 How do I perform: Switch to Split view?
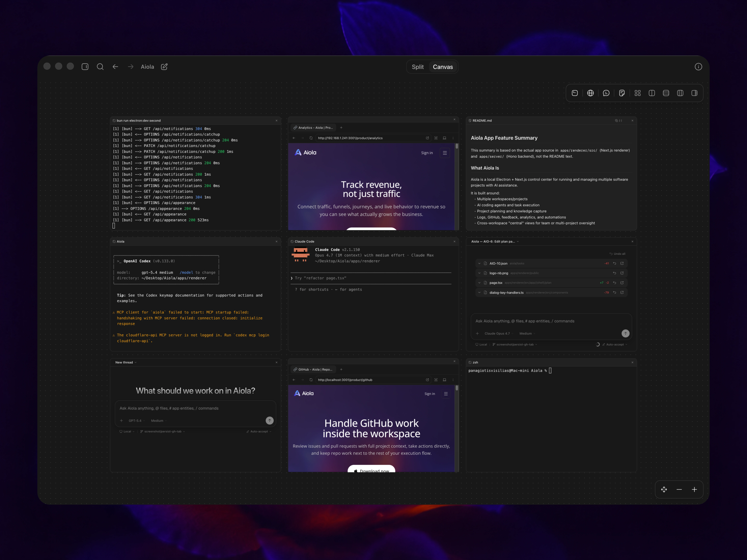point(418,67)
